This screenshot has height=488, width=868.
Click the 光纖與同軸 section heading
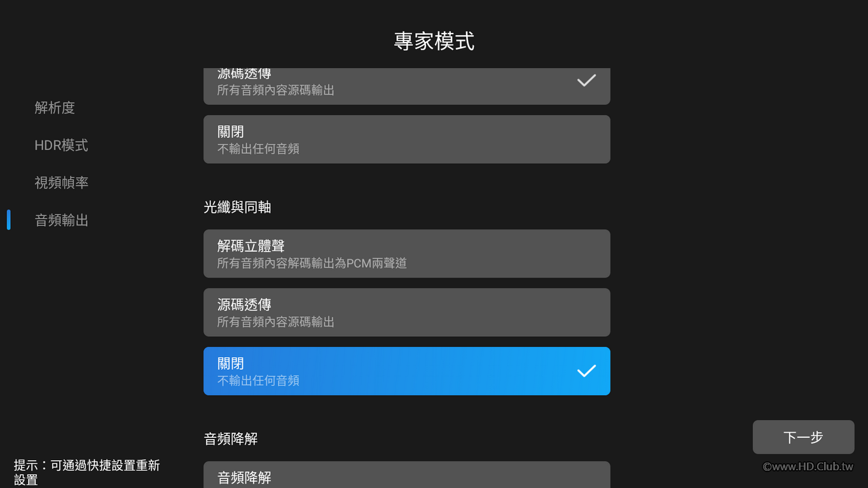click(237, 207)
